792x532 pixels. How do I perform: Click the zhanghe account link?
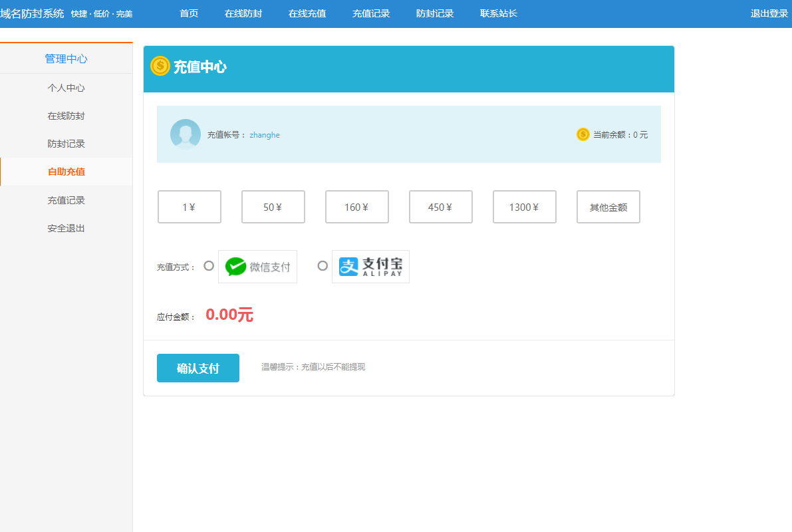265,135
